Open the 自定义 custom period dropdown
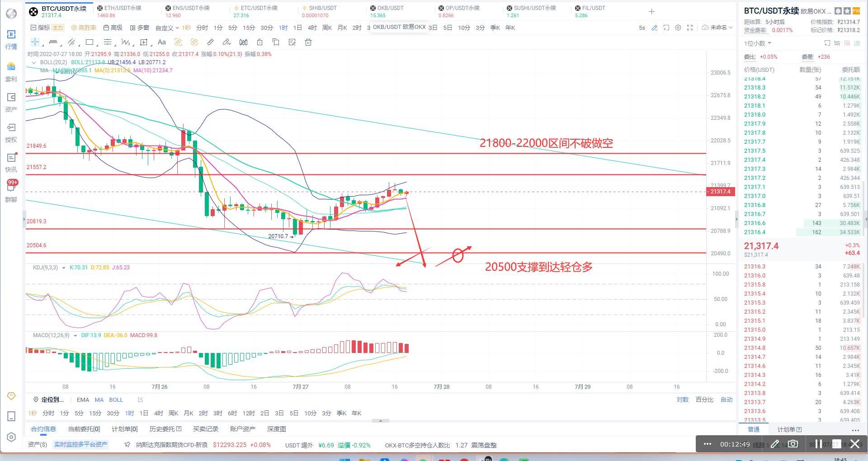The image size is (868, 461). coord(167,28)
